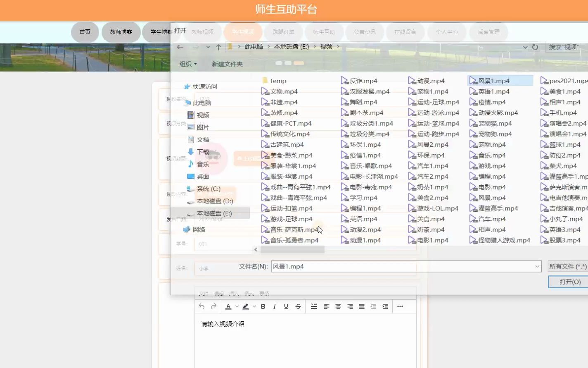
Task: Click video description text area
Action: tap(305, 340)
